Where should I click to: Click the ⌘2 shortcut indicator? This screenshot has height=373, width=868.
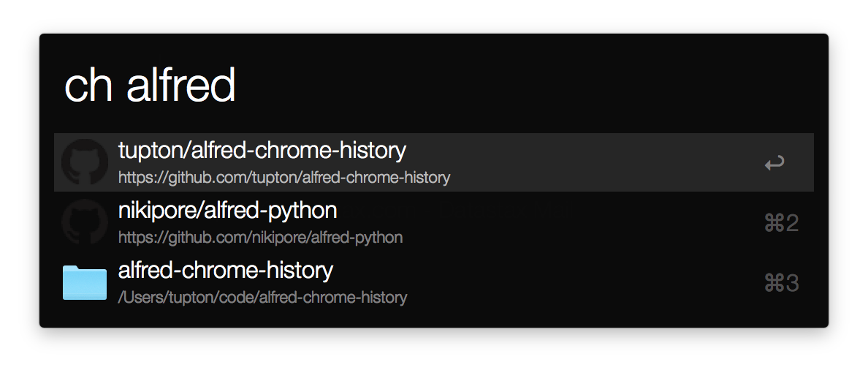point(781,223)
